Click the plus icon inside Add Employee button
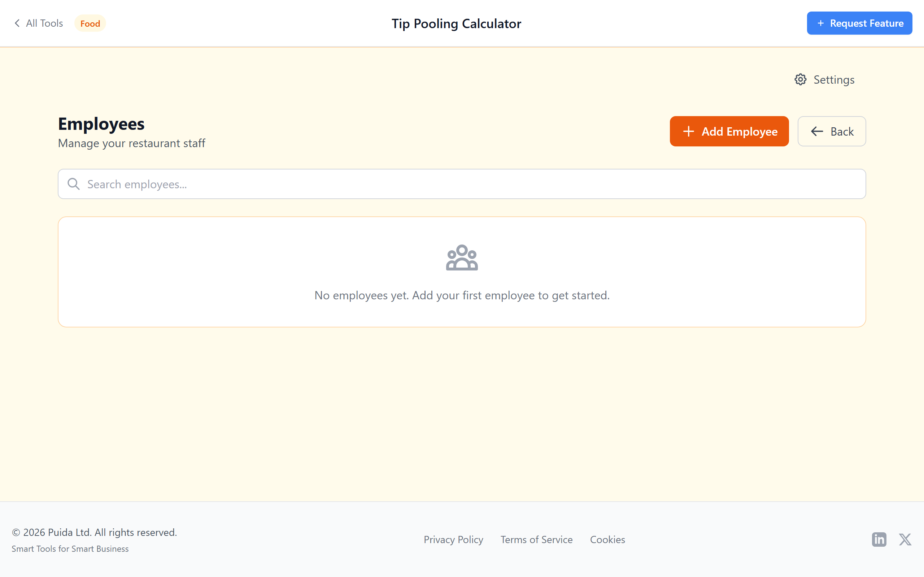924x577 pixels. point(688,131)
